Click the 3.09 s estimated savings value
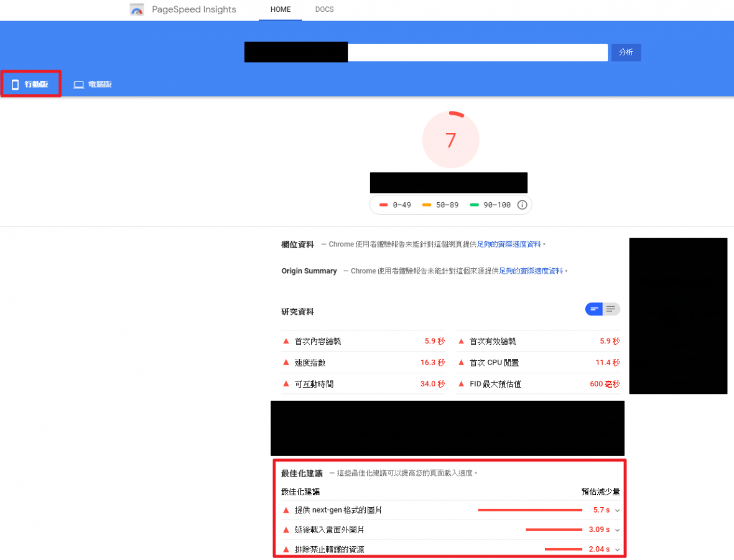This screenshot has height=560, width=734. pyautogui.click(x=599, y=530)
